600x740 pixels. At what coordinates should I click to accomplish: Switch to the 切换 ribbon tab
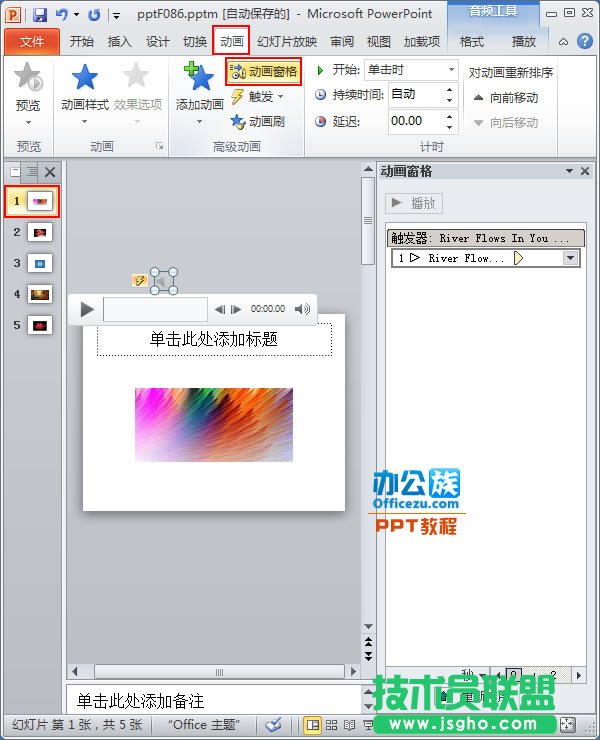pyautogui.click(x=195, y=42)
